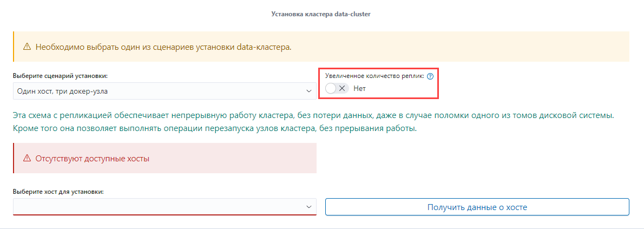Click the 'Увеличенное количество реплик' label
Screen dimensions: 644x229
pos(375,76)
